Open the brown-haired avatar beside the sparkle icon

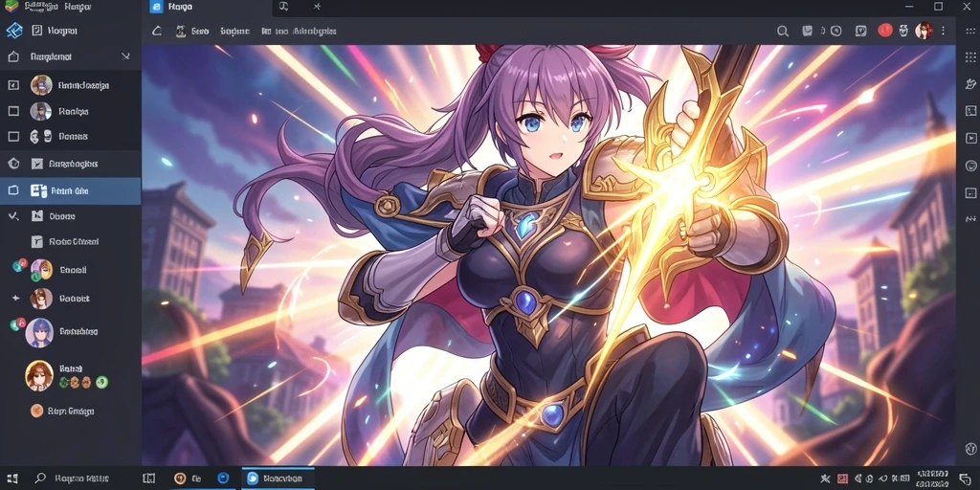tap(41, 299)
